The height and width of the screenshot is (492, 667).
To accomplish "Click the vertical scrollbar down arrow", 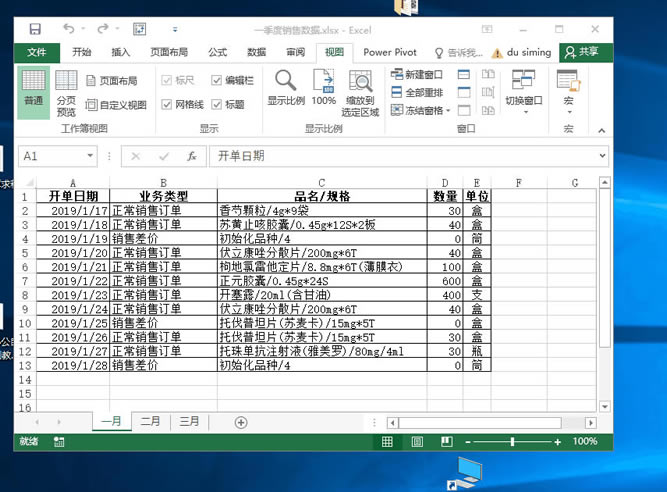I will click(605, 407).
